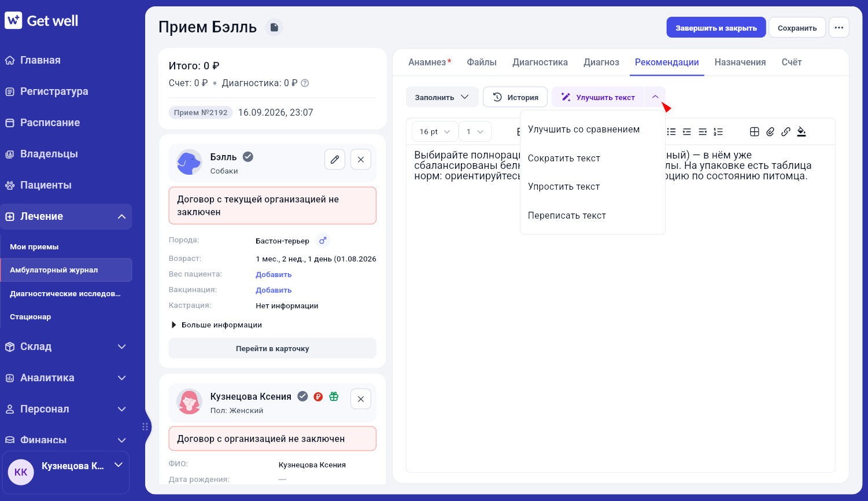Decrease indent in the editor toolbar
Image resolution: width=868 pixels, height=501 pixels.
point(703,131)
